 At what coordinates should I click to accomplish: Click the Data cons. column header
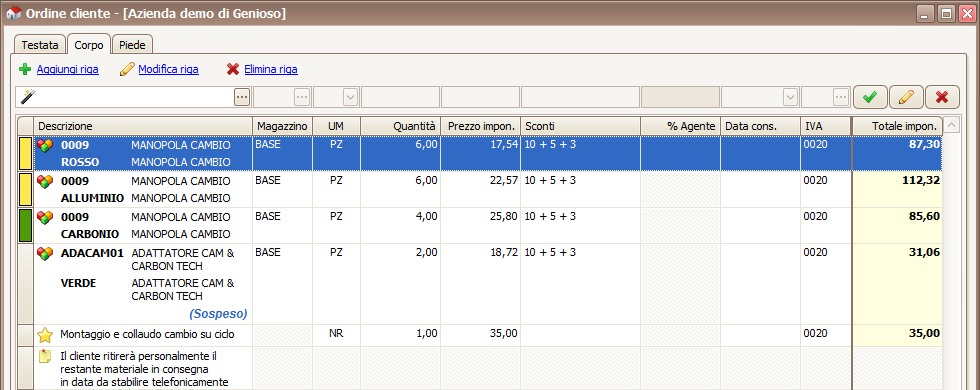761,126
